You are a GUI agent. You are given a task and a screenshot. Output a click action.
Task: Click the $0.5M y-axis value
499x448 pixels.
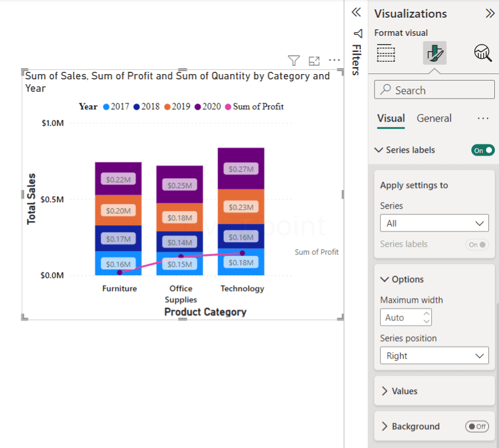(52, 199)
